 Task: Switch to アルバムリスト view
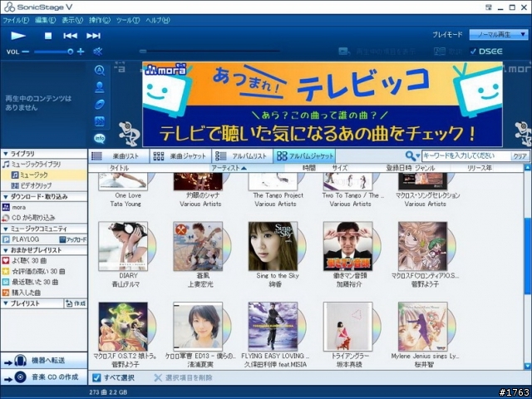pos(242,156)
